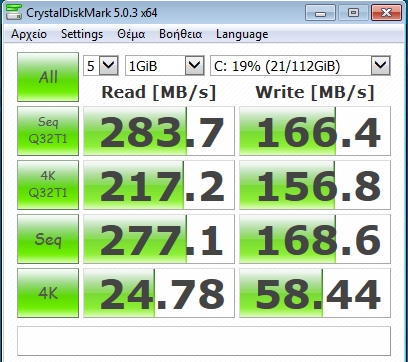Open the Settings menu
The width and height of the screenshot is (408, 362).
(82, 34)
